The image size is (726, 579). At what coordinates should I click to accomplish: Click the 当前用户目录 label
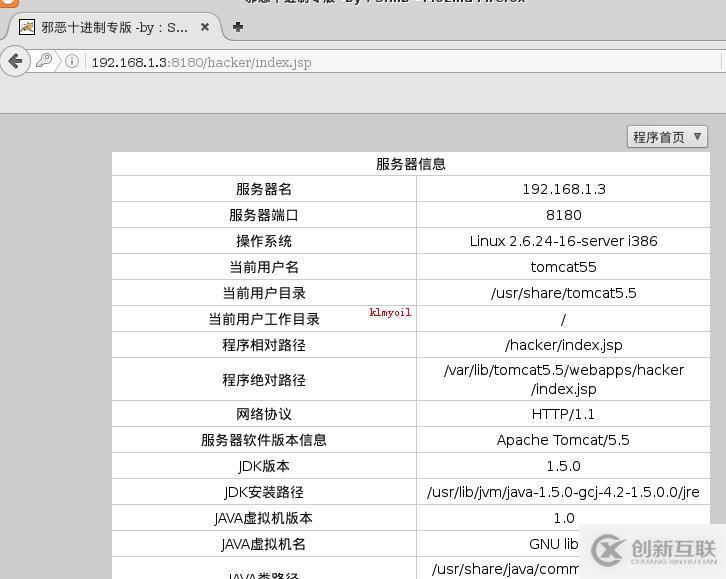click(264, 293)
